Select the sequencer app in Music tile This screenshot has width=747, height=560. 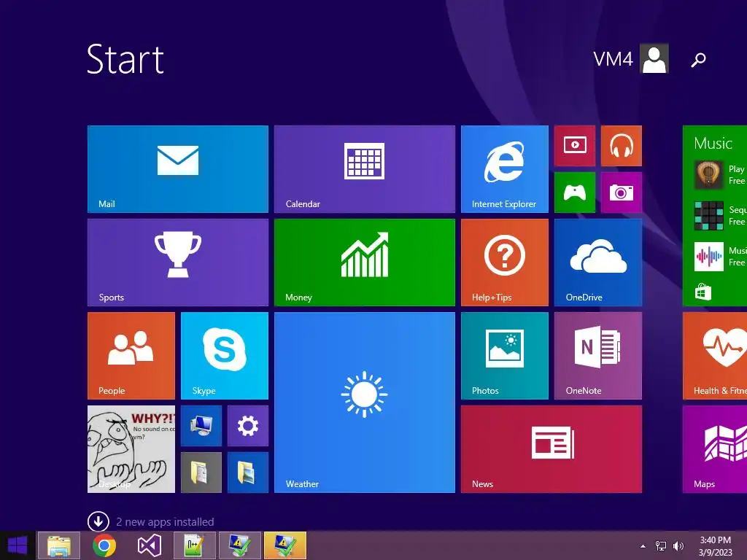(709, 216)
